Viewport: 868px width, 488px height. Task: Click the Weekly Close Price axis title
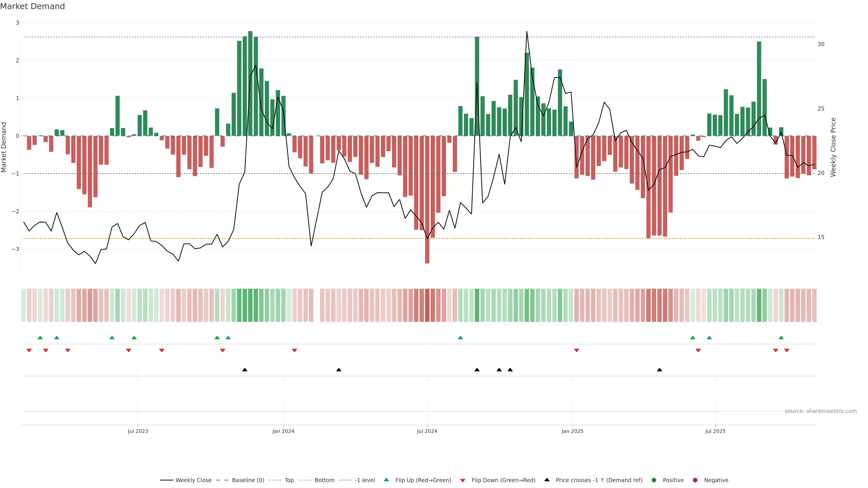pos(833,147)
